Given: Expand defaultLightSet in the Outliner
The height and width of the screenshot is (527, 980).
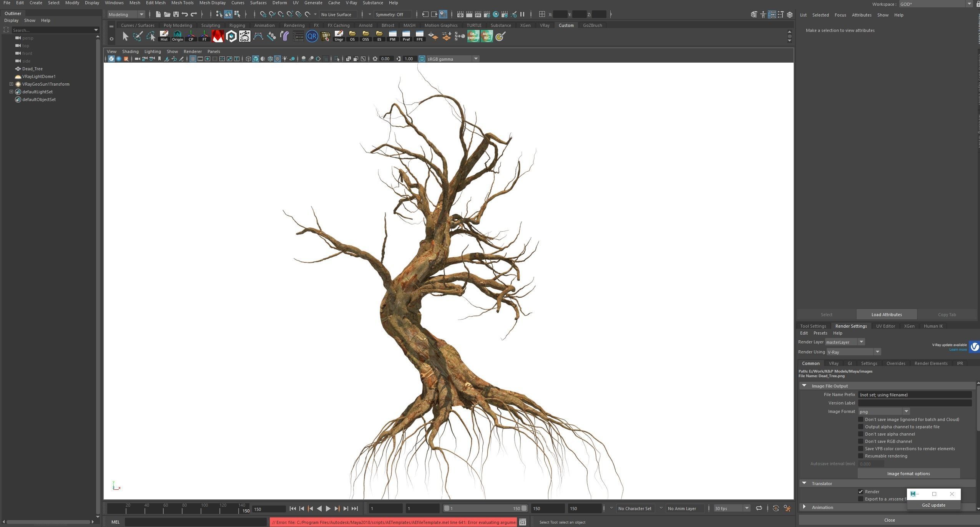Looking at the screenshot, I should pos(11,92).
